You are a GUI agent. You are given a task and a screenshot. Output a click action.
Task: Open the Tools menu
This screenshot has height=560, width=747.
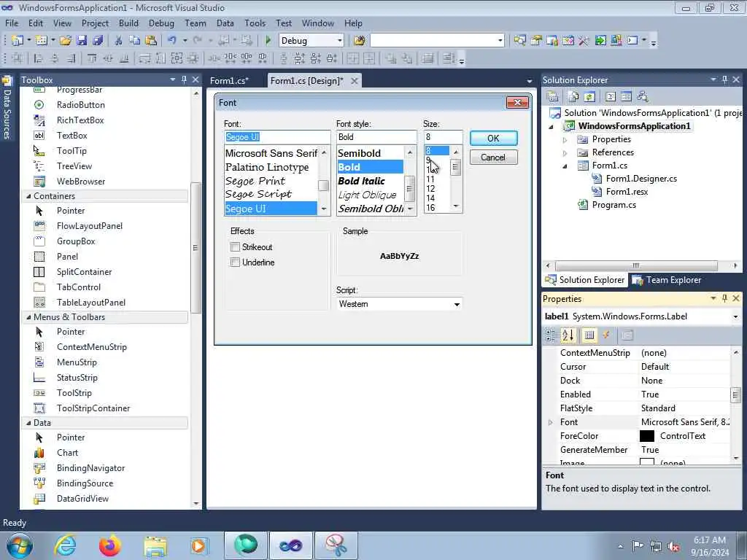[x=255, y=23]
